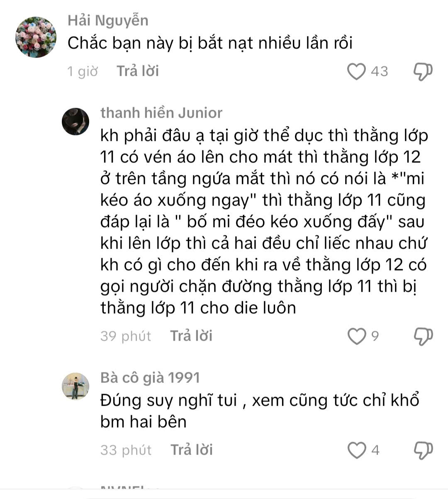Open Bà cô già 1991's avatar

(x=75, y=386)
